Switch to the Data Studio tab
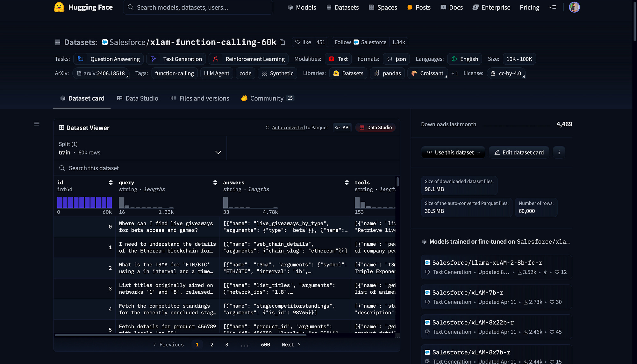The height and width of the screenshot is (364, 637). 138,98
